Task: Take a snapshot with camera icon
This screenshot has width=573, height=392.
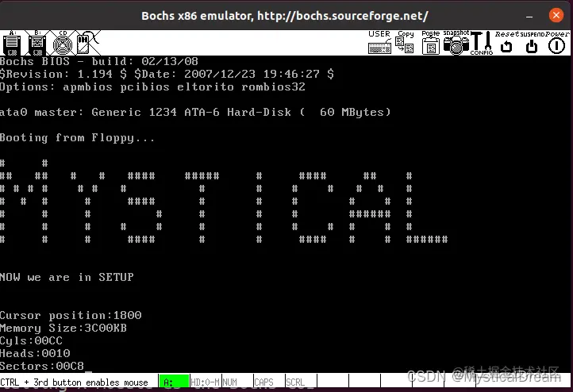Action: point(456,42)
